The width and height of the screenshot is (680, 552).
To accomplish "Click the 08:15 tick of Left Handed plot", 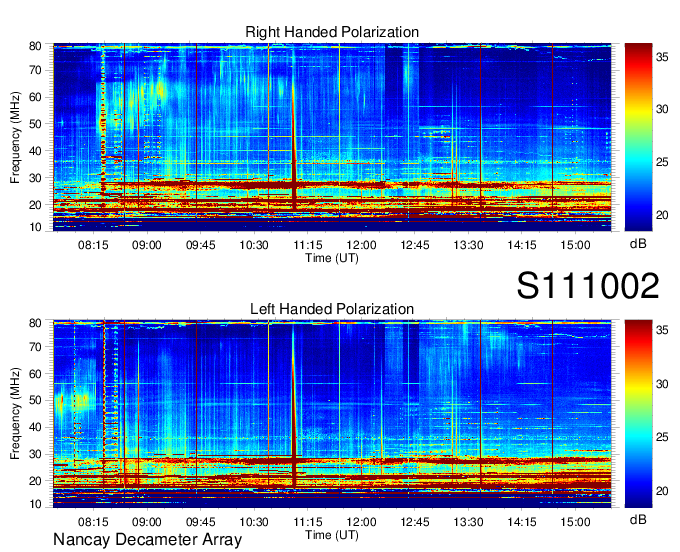I will click(93, 522).
